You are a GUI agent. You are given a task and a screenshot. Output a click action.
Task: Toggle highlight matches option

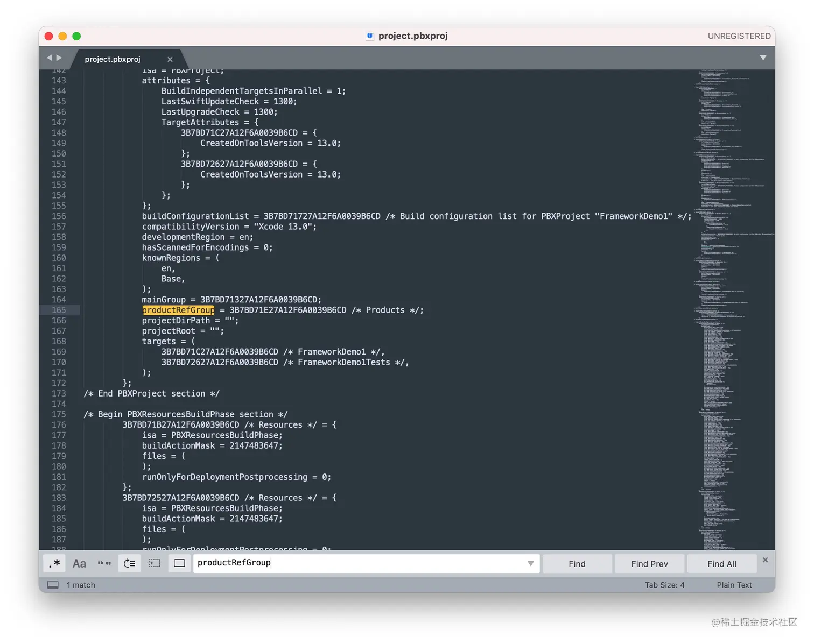point(179,563)
